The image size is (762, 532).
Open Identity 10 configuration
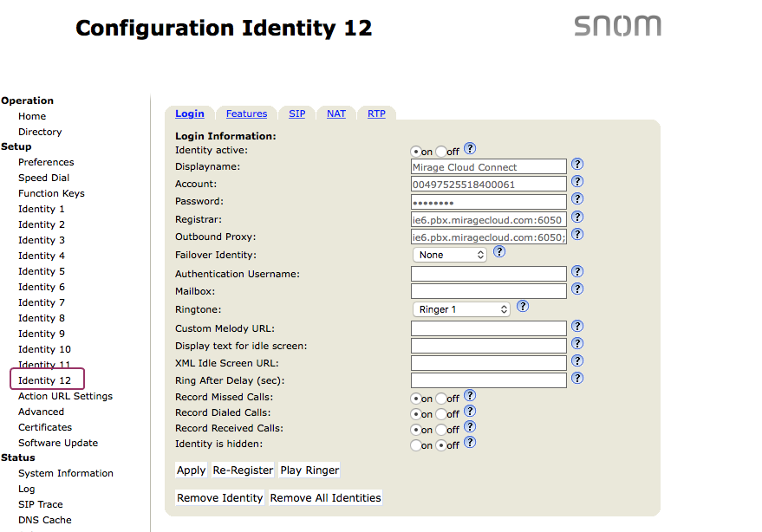(x=45, y=349)
